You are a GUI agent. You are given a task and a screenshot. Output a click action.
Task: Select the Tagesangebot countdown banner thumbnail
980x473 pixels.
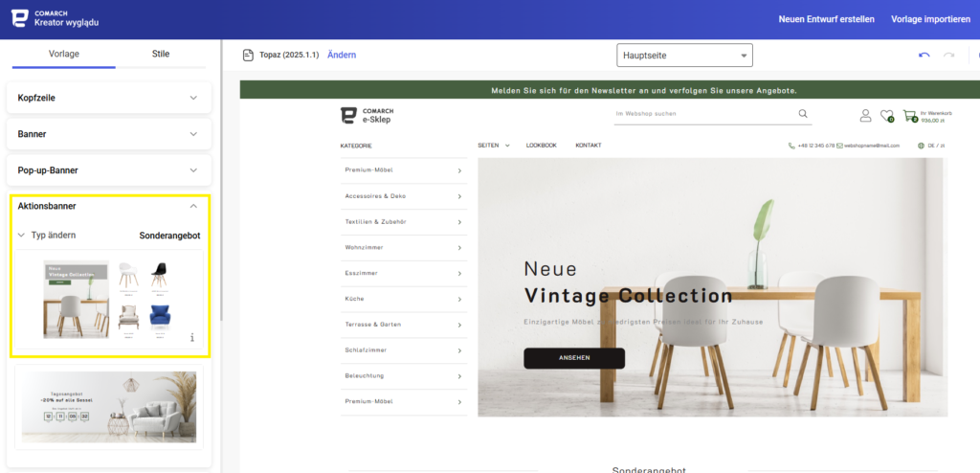coord(109,407)
